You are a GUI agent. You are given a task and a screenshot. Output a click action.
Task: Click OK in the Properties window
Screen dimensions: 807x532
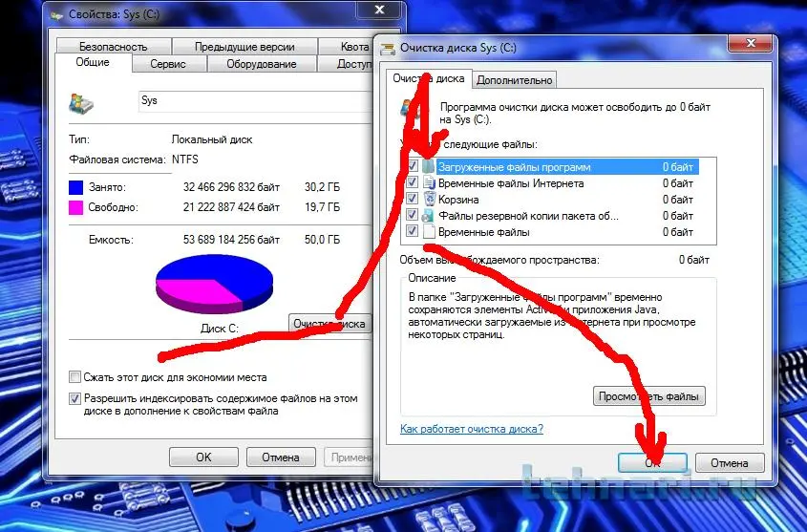tap(203, 457)
